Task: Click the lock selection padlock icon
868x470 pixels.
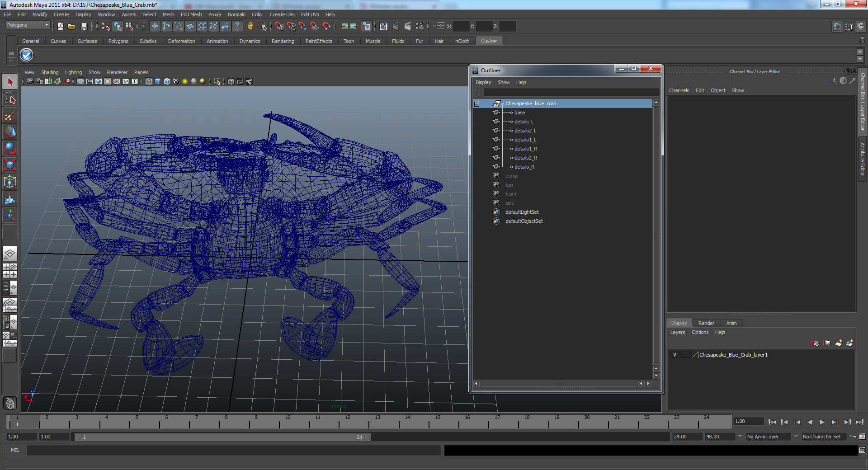Action: click(250, 26)
